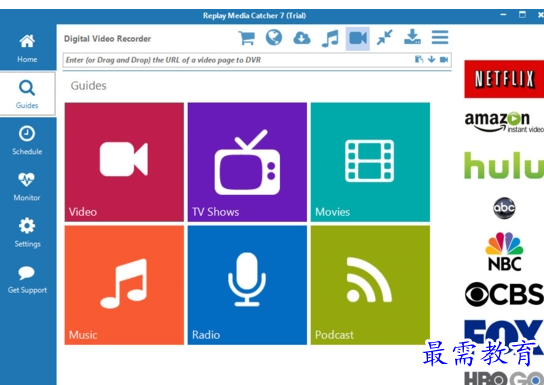Click the Hulu logo
Image resolution: width=544 pixels, height=385 pixels.
(504, 165)
